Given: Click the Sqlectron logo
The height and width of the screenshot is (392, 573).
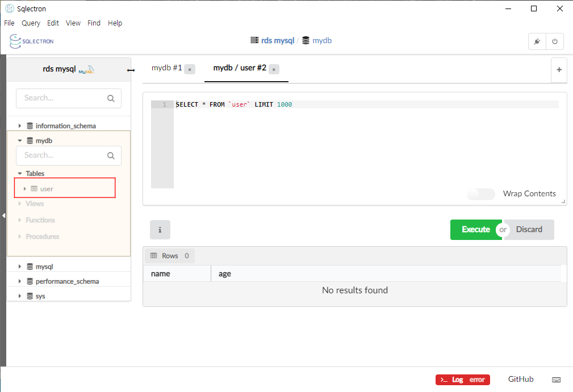Looking at the screenshot, I should [x=31, y=41].
